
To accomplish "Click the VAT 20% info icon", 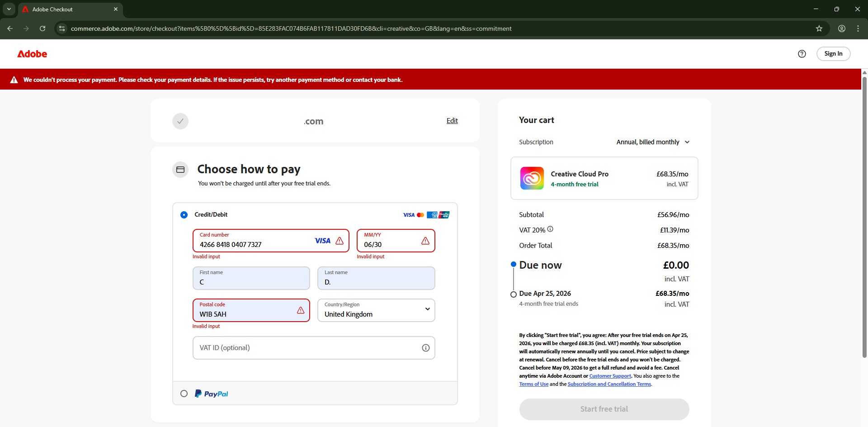I will tap(550, 229).
